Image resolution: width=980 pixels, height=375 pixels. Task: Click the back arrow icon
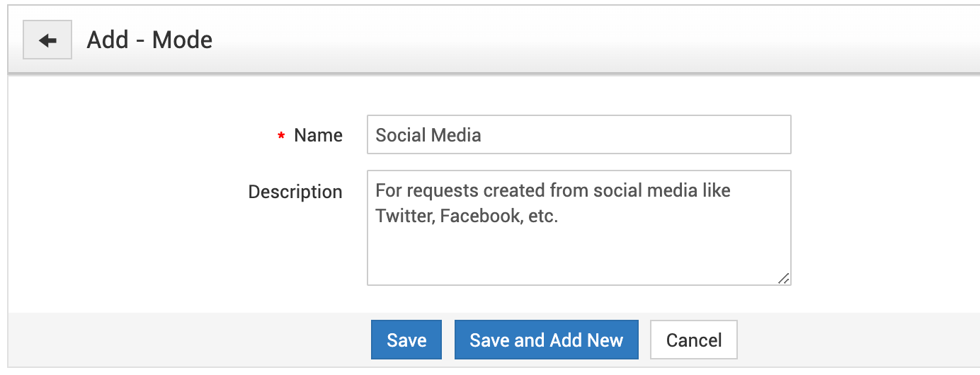coord(47,41)
